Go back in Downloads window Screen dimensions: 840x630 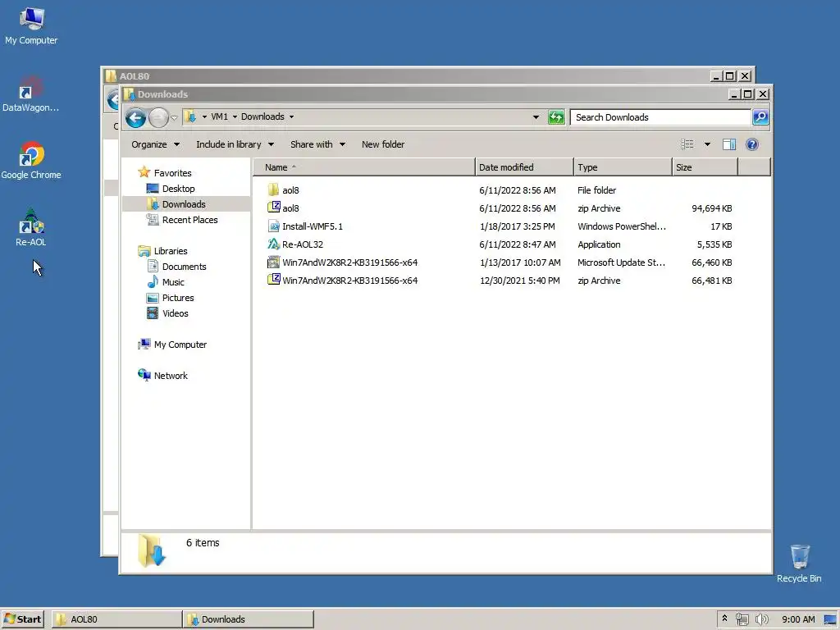[x=135, y=117]
